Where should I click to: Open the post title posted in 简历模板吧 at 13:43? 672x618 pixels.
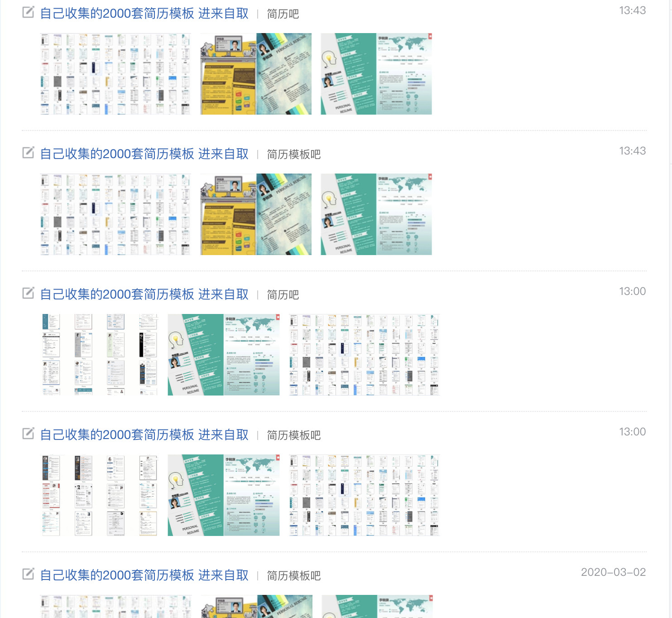point(144,154)
